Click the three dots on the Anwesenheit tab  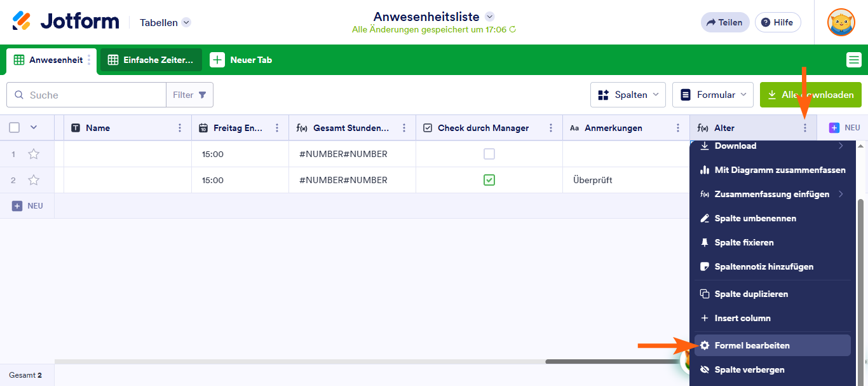click(x=89, y=60)
